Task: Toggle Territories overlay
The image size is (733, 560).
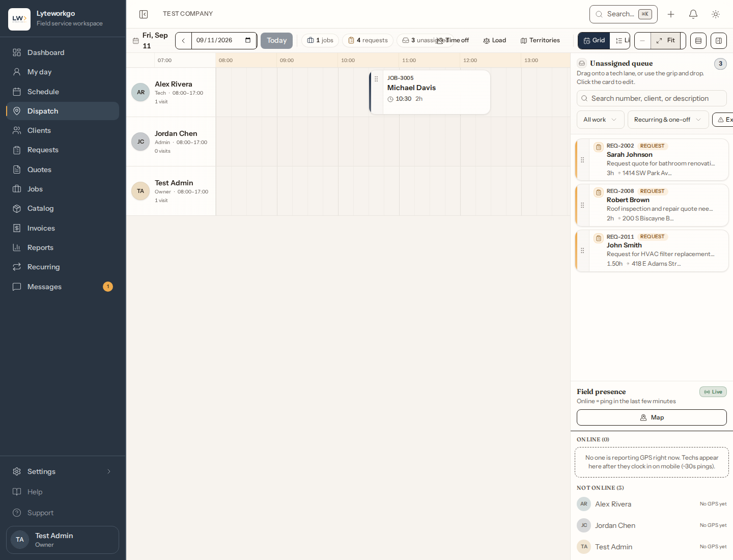Action: coord(540,41)
